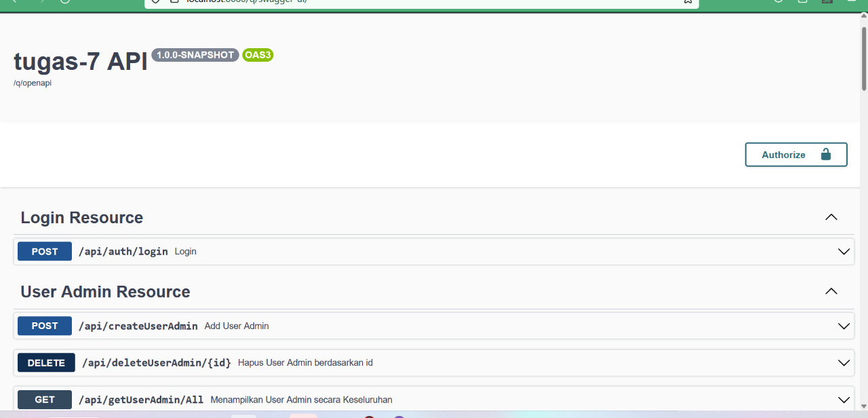Viewport: 868px width, 418px height.
Task: Click the lock icon in Authorize
Action: (x=825, y=155)
